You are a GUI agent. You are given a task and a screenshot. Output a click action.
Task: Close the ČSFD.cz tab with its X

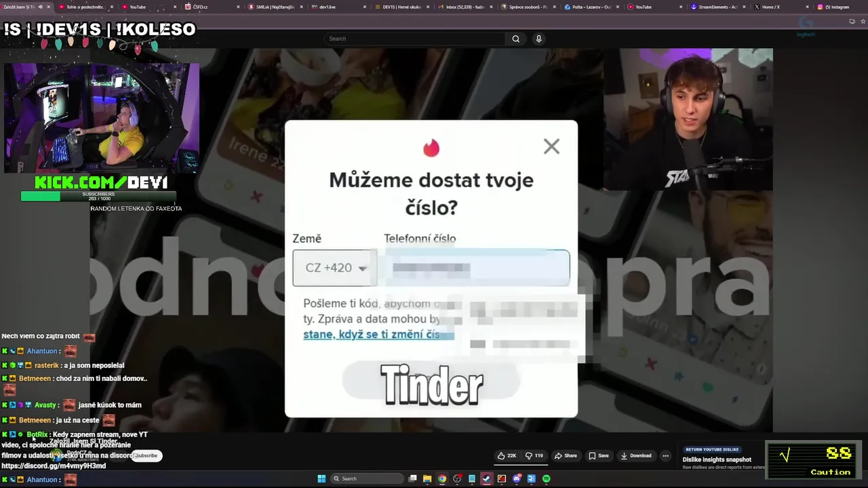click(x=238, y=7)
